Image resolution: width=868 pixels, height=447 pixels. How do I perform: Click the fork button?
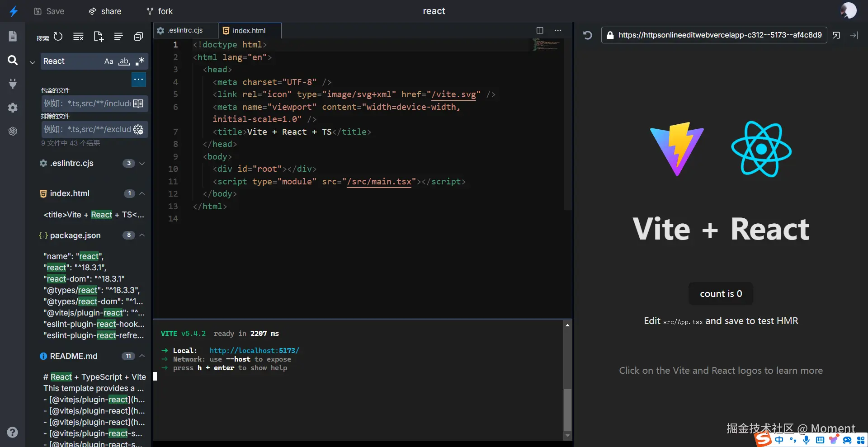tap(160, 11)
